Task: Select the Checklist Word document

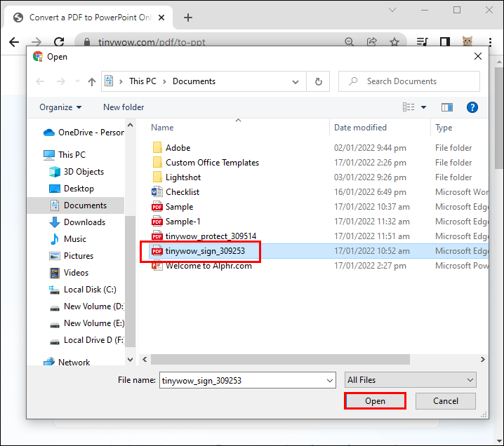Action: (175, 192)
